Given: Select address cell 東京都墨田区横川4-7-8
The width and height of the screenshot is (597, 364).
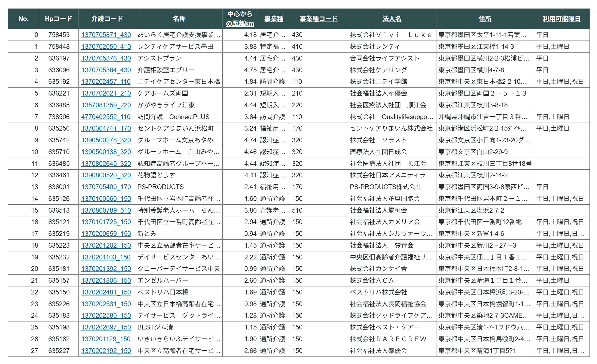Looking at the screenshot, I should [x=485, y=70].
